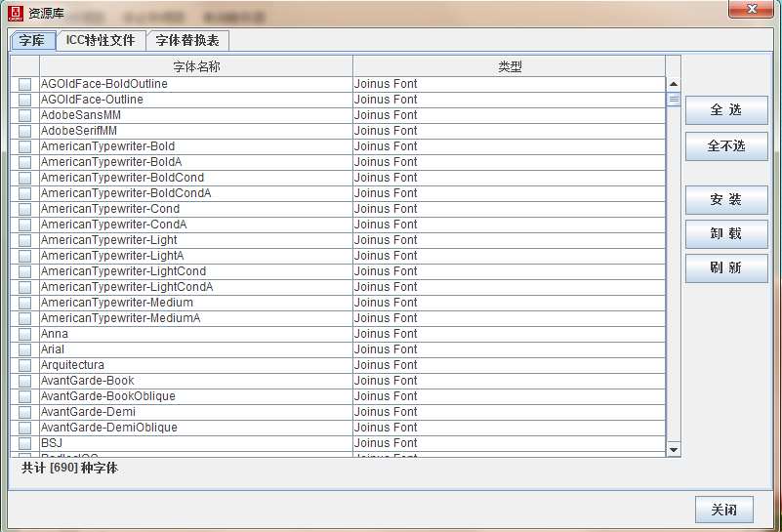This screenshot has width=782, height=532.
Task: Click the 类型 column header
Action: pyautogui.click(x=510, y=66)
